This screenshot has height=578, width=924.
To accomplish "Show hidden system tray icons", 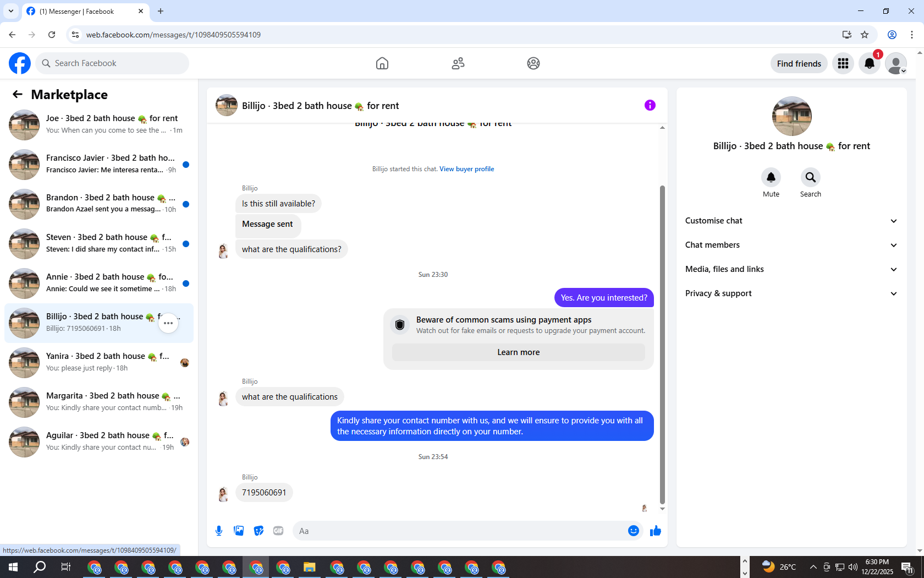I will pos(813,567).
